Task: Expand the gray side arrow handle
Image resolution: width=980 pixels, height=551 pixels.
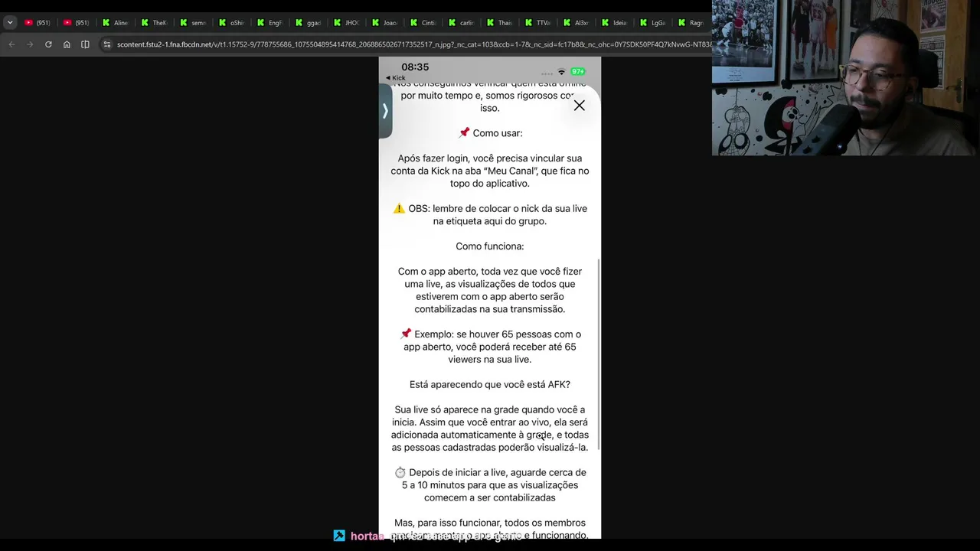Action: 385,111
